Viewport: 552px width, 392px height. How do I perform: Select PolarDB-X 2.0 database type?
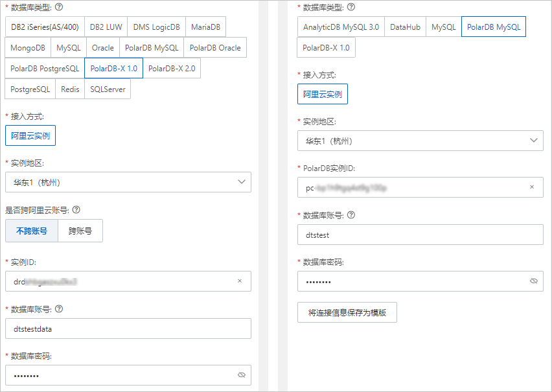coord(172,68)
